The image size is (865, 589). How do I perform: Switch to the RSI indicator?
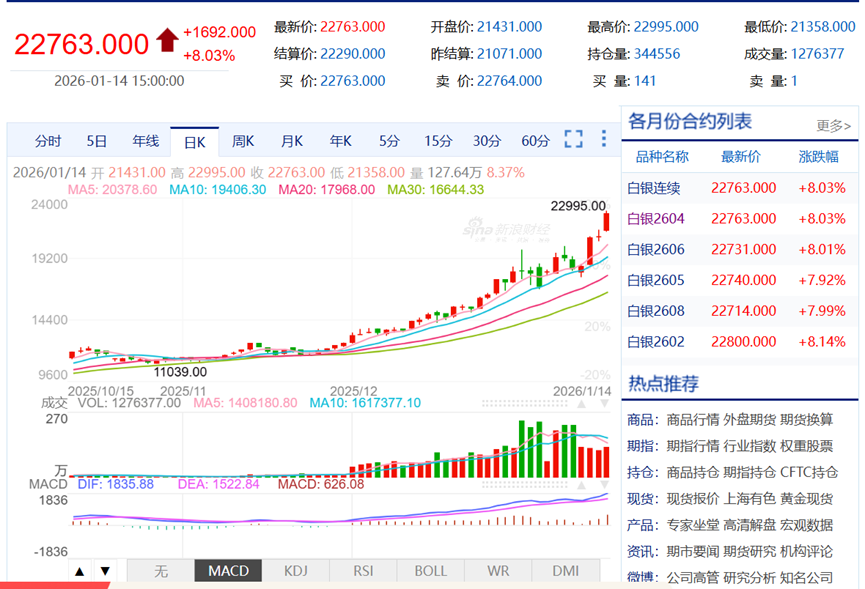coord(362,570)
